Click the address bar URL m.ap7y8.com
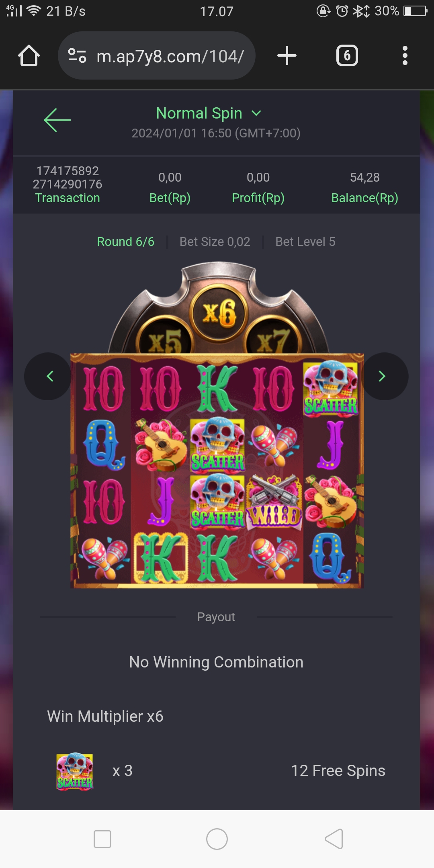 [x=170, y=56]
